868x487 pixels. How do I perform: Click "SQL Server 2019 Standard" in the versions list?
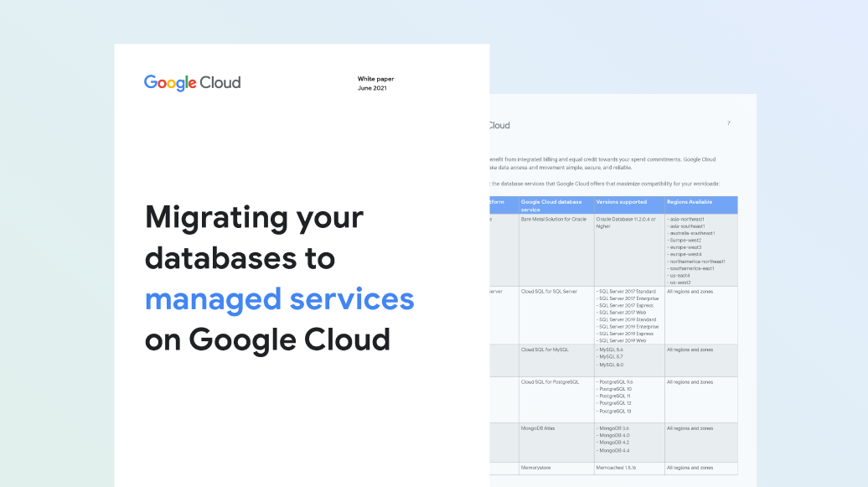click(626, 319)
